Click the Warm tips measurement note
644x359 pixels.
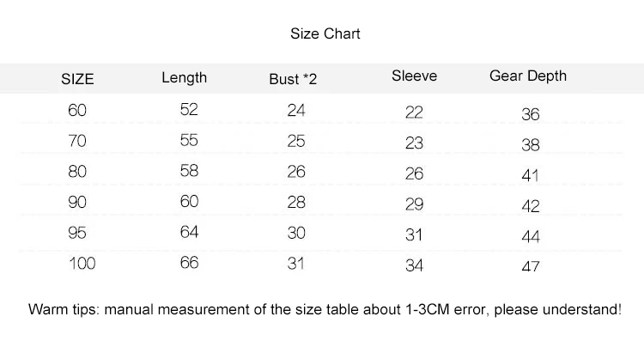(x=325, y=309)
